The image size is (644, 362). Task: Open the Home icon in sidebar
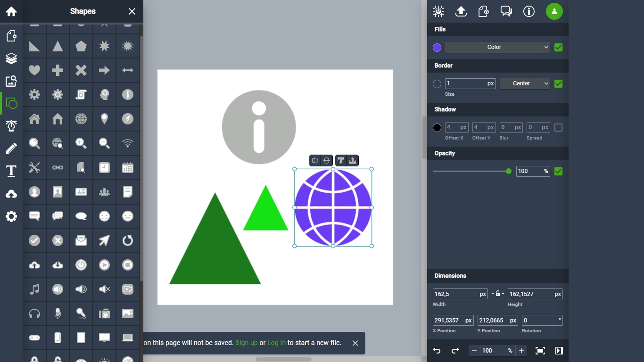(x=11, y=11)
